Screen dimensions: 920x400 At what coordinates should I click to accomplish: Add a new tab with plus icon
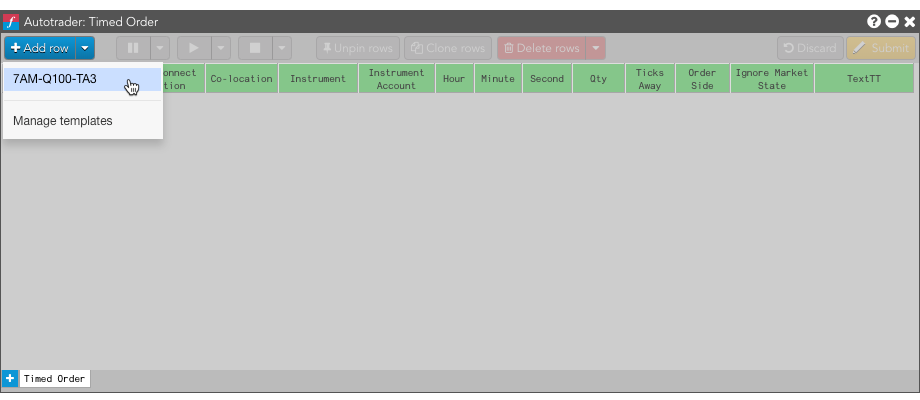click(10, 378)
